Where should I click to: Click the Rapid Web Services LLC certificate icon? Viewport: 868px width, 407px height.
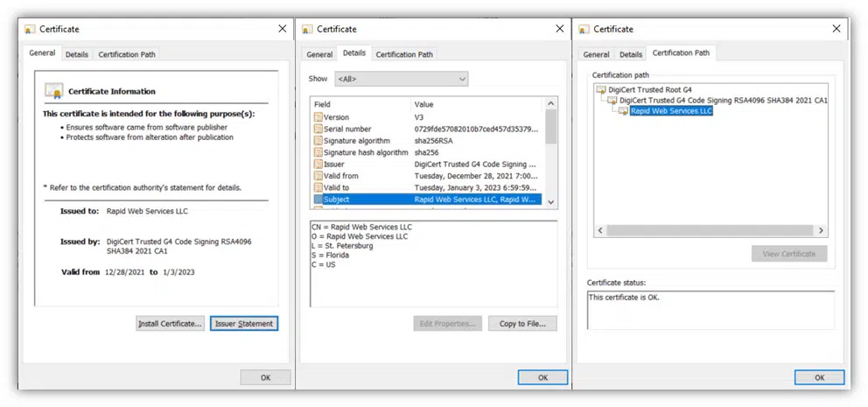coord(623,111)
